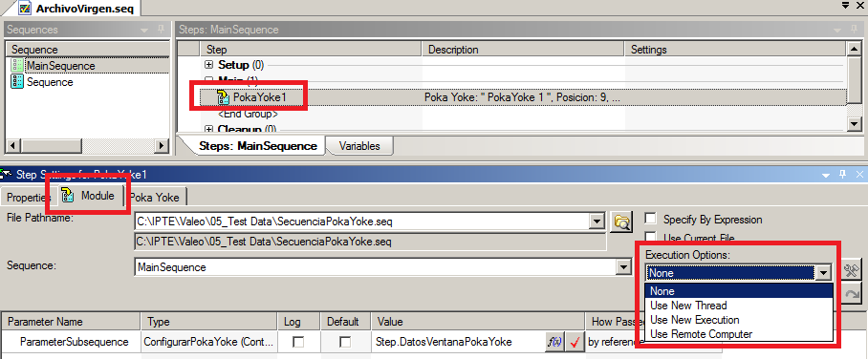Check the Default box for ParameterSubsequence

tap(345, 342)
